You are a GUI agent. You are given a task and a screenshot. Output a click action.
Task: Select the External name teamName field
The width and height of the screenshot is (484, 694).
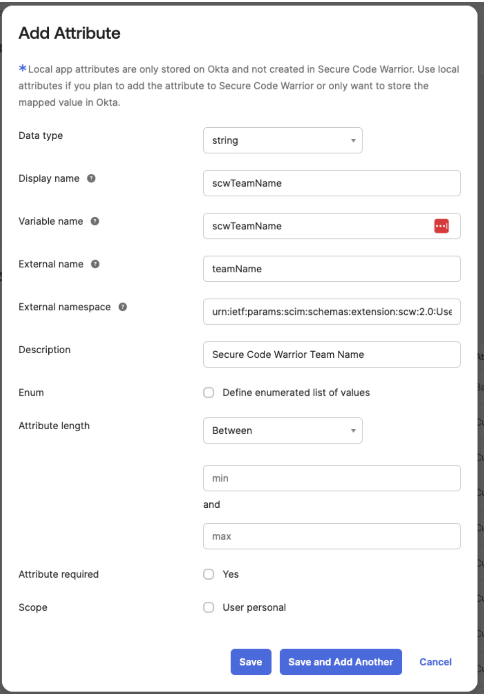click(332, 269)
